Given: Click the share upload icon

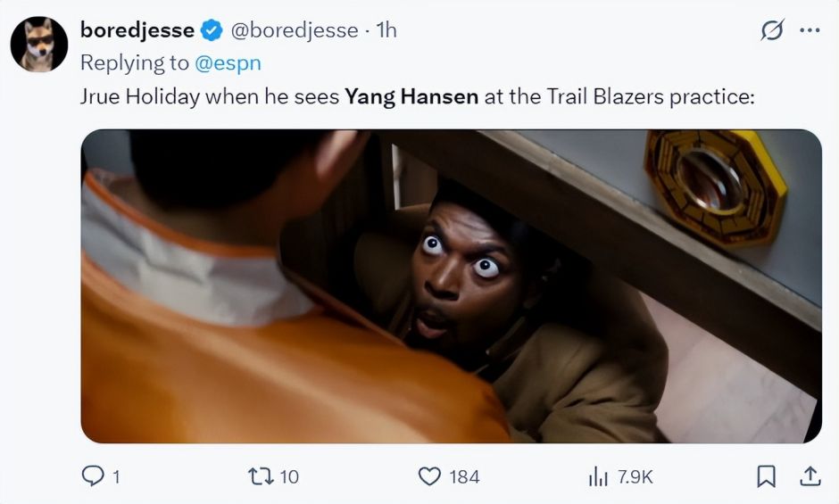Looking at the screenshot, I should (810, 475).
